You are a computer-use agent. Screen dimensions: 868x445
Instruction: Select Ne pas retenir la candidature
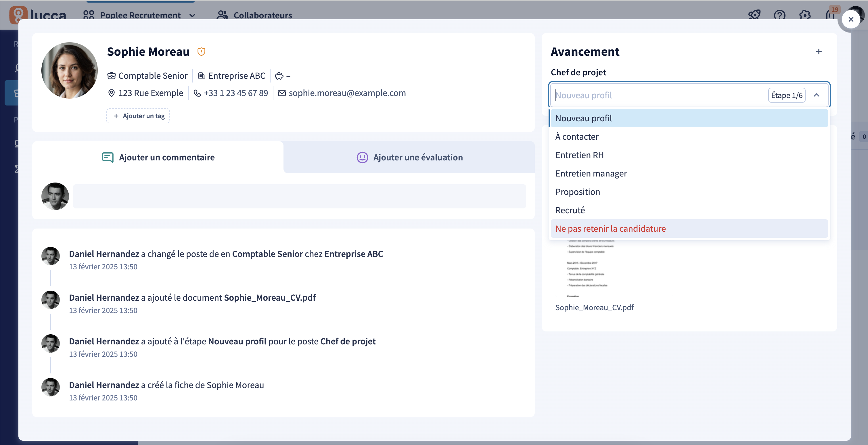coord(689,229)
